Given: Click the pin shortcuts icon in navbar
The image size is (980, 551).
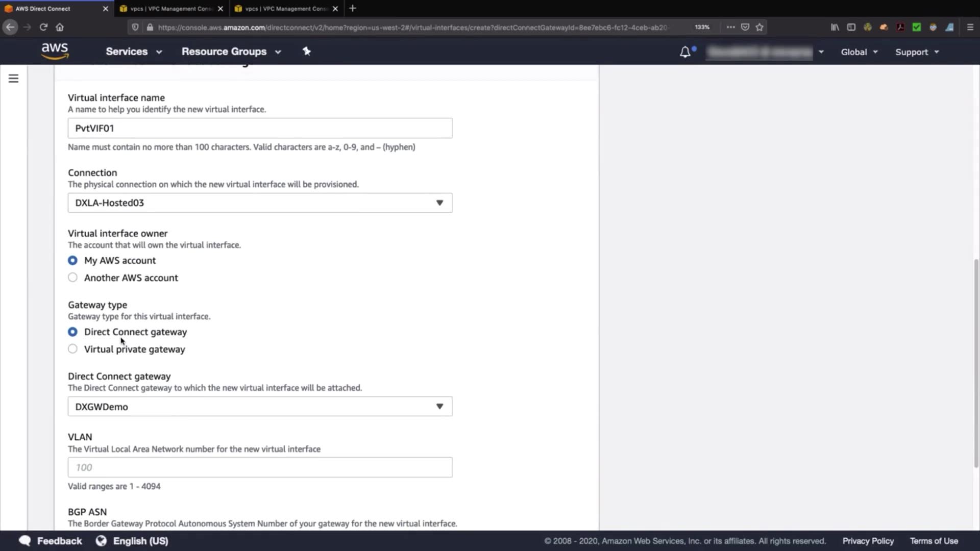Looking at the screenshot, I should tap(306, 51).
